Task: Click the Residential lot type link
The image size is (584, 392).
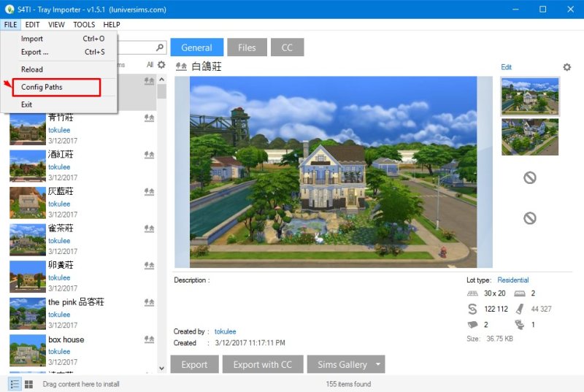Action: [513, 280]
